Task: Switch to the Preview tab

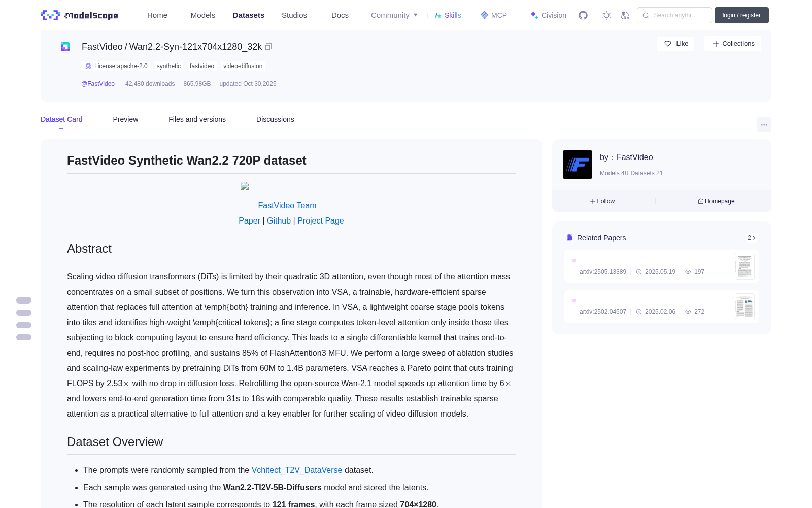Action: coord(125,119)
